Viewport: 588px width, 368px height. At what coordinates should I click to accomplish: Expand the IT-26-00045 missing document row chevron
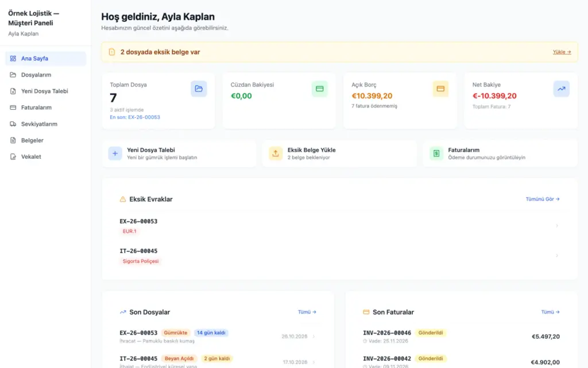pos(557,256)
